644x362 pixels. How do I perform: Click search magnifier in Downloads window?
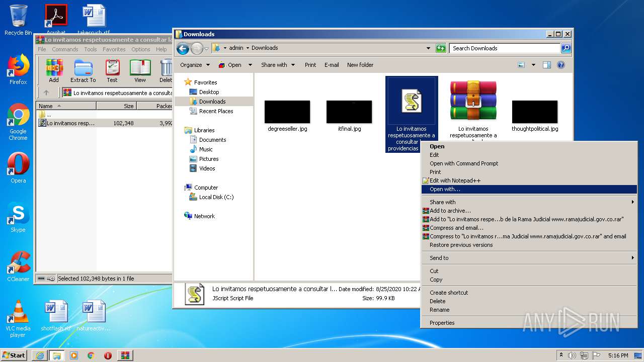566,48
